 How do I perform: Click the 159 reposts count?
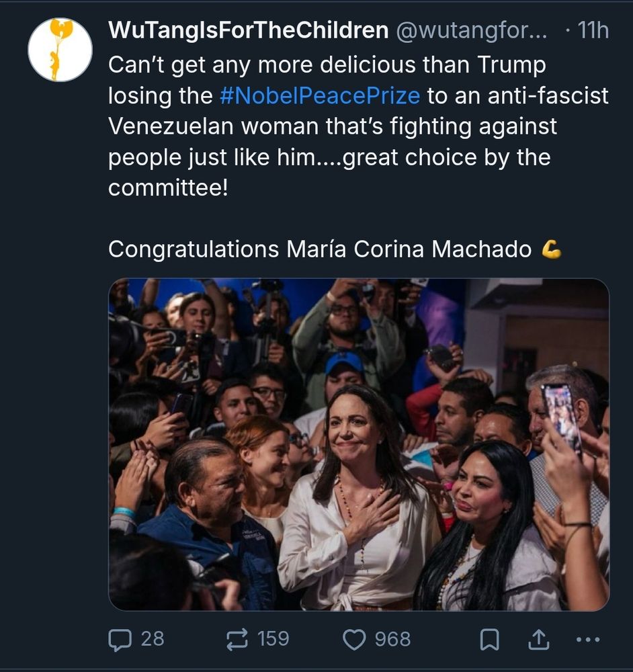[x=273, y=638]
